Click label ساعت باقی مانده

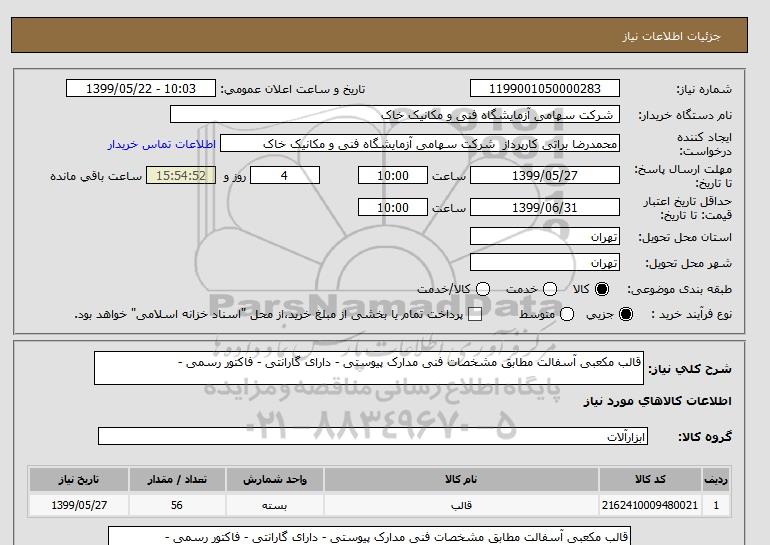[x=96, y=176]
